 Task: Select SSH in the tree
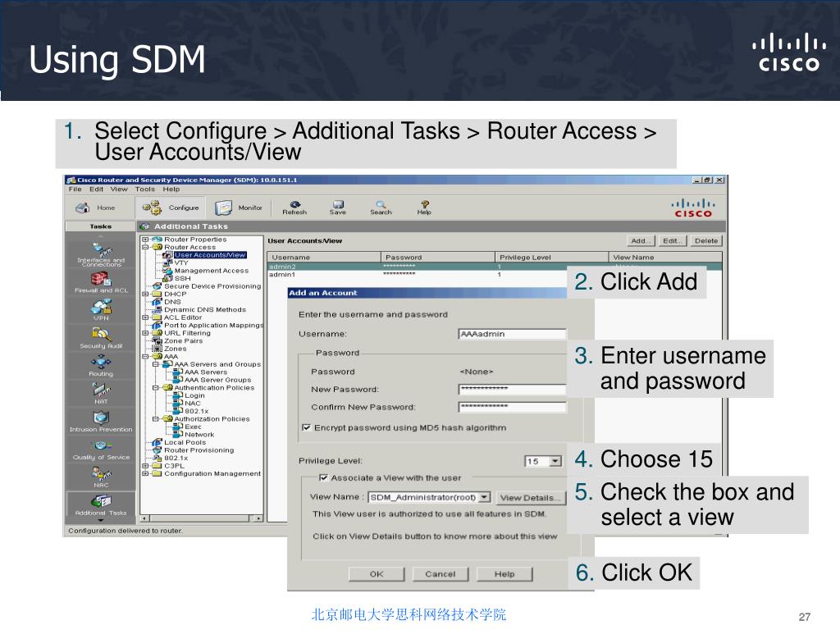pyautogui.click(x=182, y=279)
